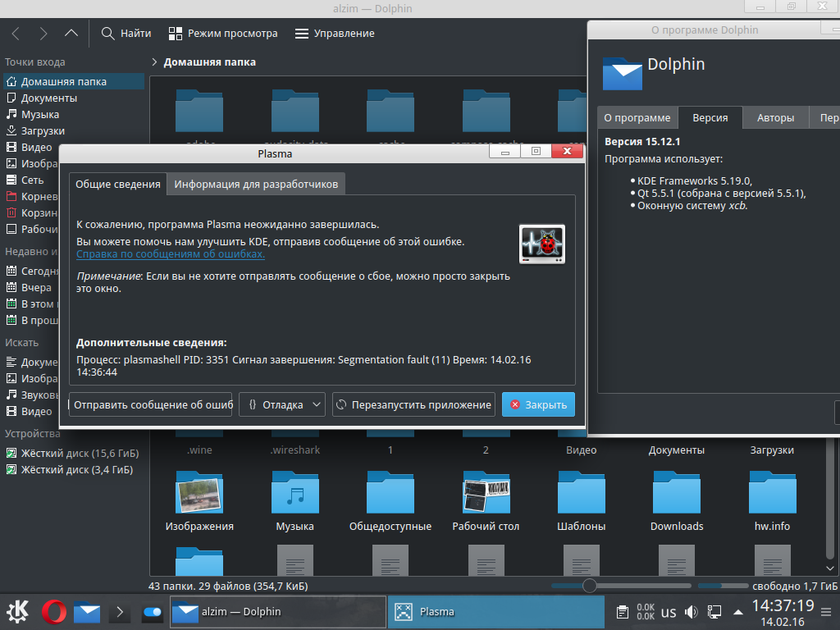Click the Видео place icon under Загрузки
Image resolution: width=840 pixels, height=630 pixels.
coord(11,147)
